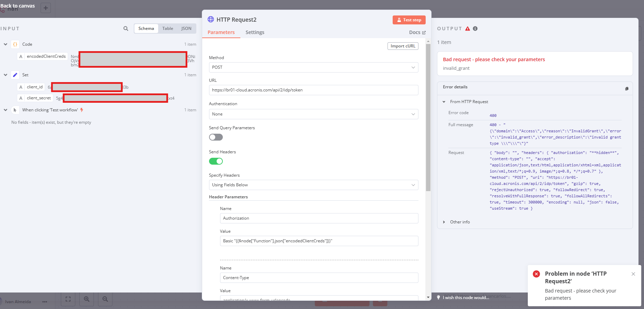This screenshot has height=309, width=644.
Task: Open the Authentication dropdown showing None
Action: tap(314, 114)
